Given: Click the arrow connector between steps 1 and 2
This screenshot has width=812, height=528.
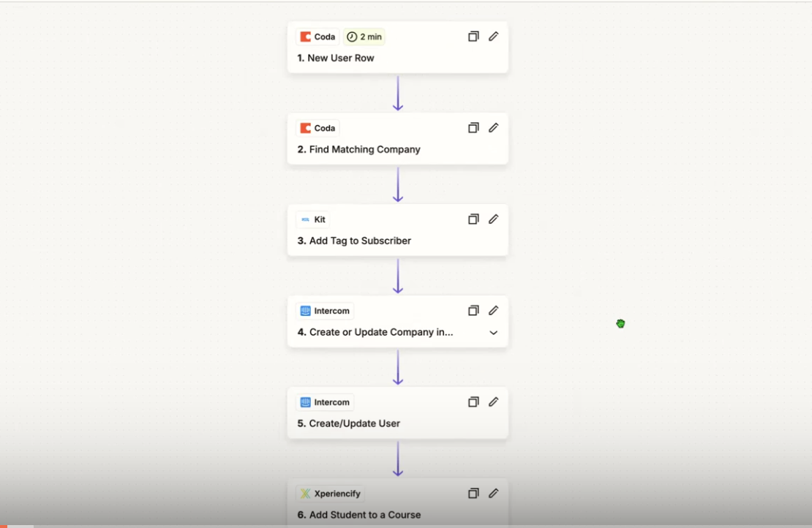Looking at the screenshot, I should (x=398, y=93).
